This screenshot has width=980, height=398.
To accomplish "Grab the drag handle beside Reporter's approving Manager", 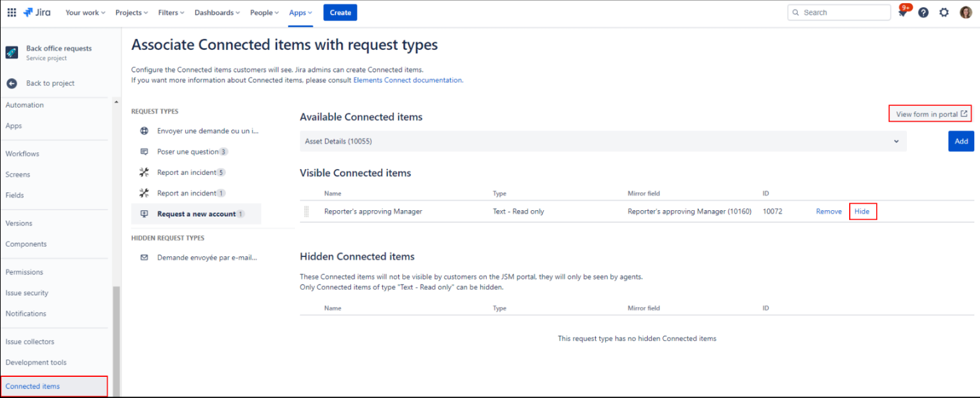I will [x=307, y=211].
